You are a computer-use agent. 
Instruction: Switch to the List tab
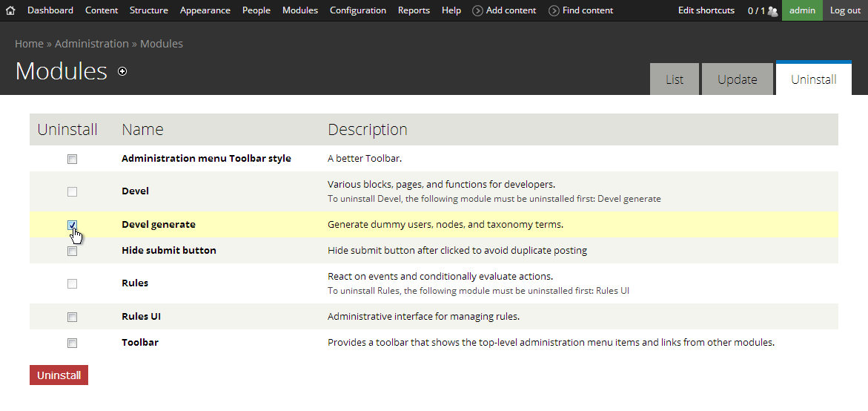pyautogui.click(x=675, y=79)
